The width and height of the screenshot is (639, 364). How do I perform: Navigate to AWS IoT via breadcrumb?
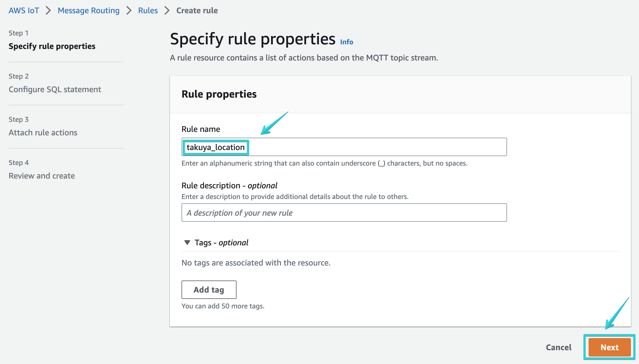click(24, 10)
